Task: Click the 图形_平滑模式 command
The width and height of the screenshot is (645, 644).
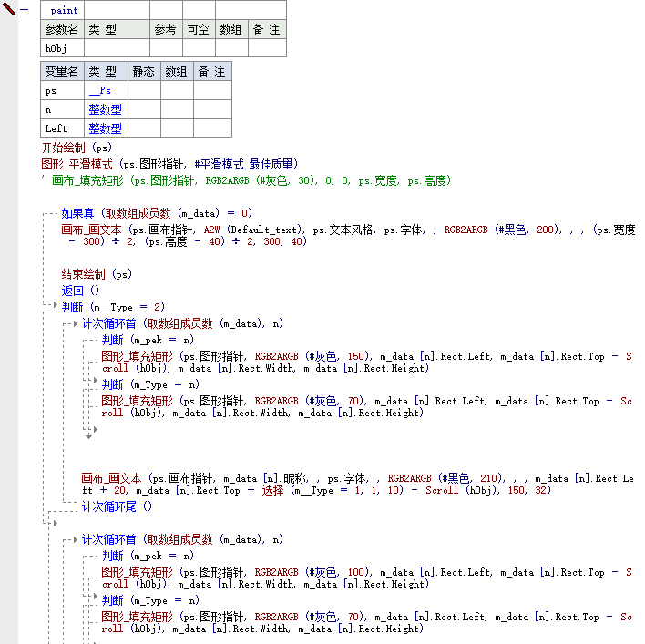Action: pyautogui.click(x=77, y=165)
